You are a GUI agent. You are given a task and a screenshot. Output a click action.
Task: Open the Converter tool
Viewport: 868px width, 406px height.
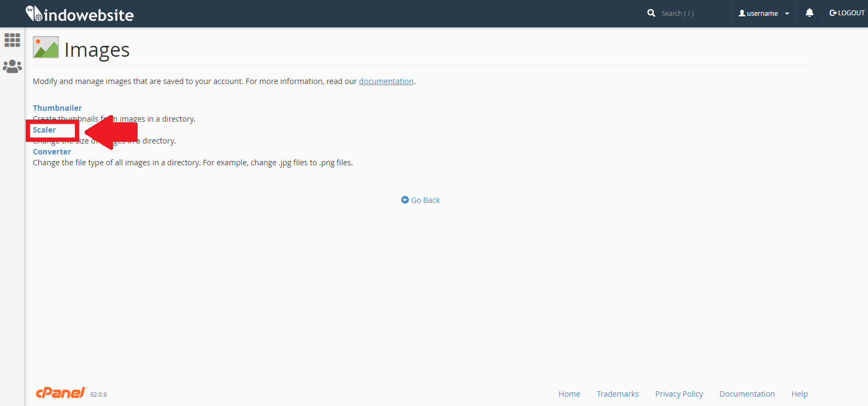point(52,152)
